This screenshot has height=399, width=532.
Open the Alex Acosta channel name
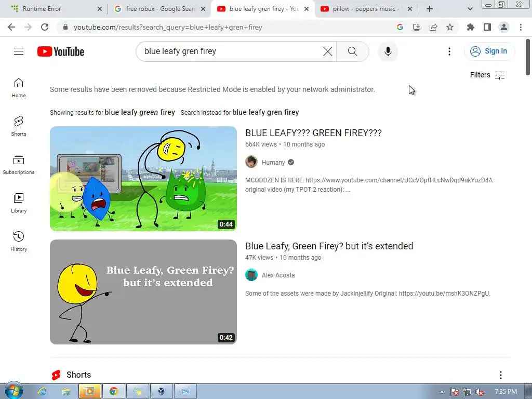pos(278,275)
